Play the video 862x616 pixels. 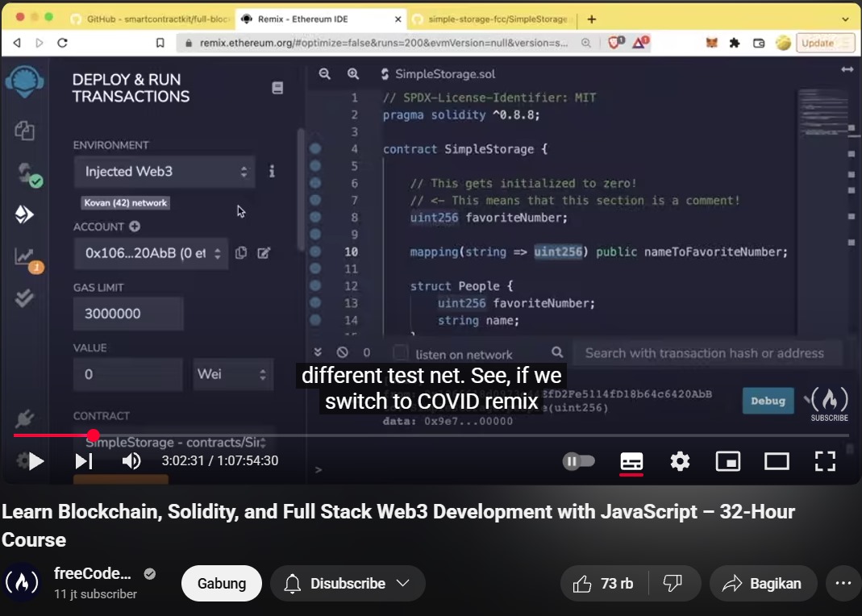tap(35, 461)
